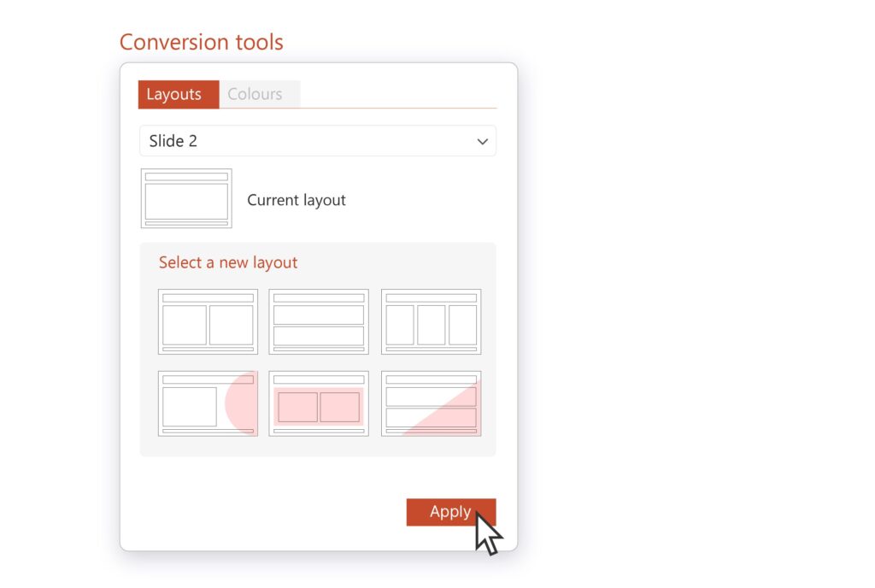Click the Select a new layout heading
This screenshot has width=875, height=588.
pyautogui.click(x=228, y=262)
